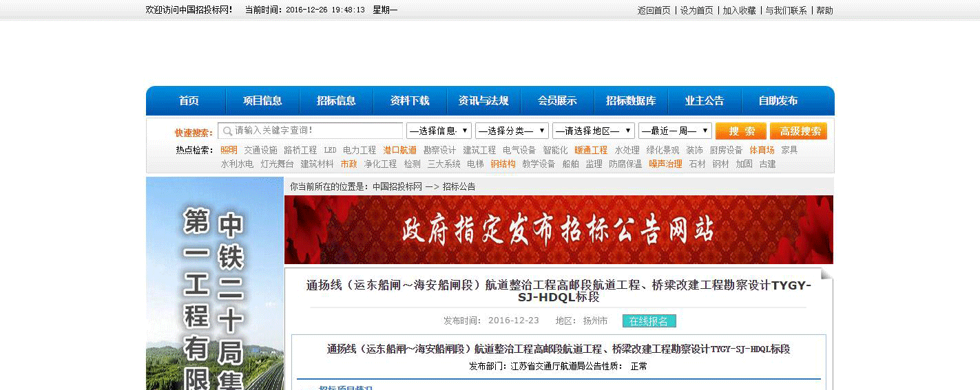Click the 中国招投标网 breadcrumb link

[397, 186]
